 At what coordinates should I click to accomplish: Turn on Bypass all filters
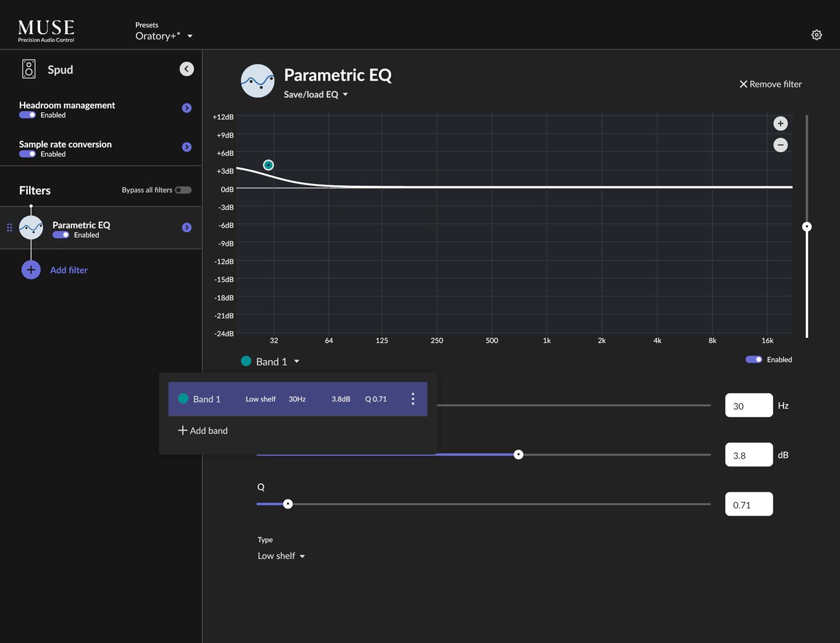coord(183,190)
